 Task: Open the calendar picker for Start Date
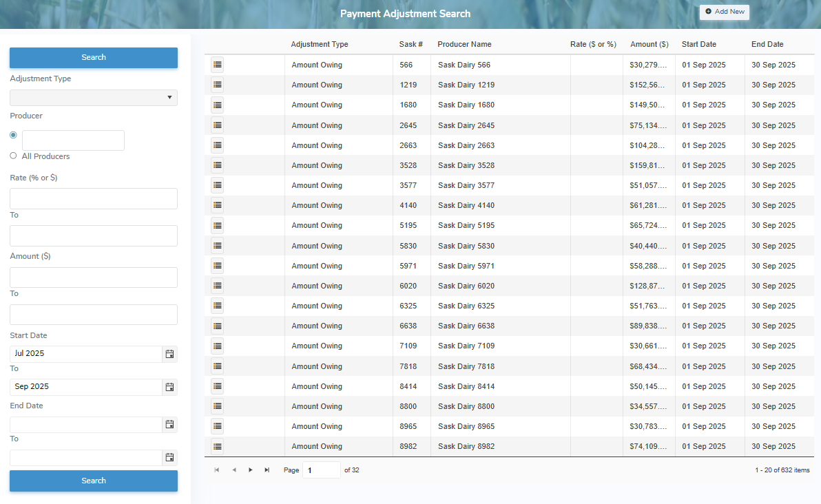pyautogui.click(x=169, y=354)
